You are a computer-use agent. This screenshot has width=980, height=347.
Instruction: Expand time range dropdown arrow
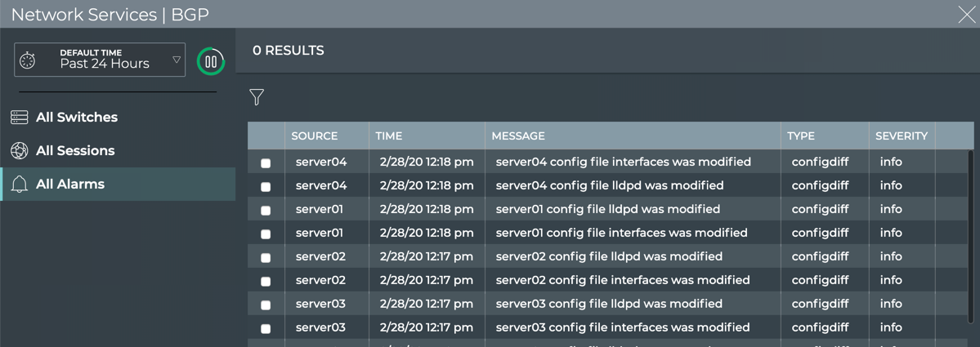pyautogui.click(x=176, y=60)
